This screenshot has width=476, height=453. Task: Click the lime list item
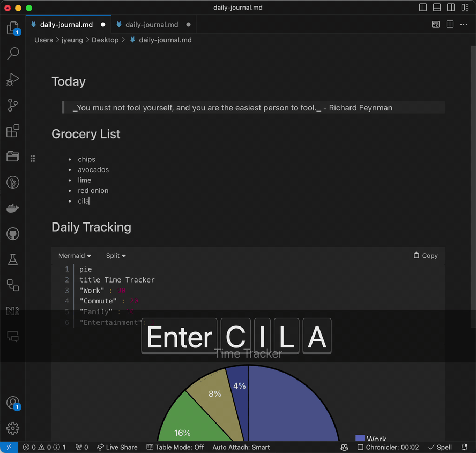click(x=84, y=180)
